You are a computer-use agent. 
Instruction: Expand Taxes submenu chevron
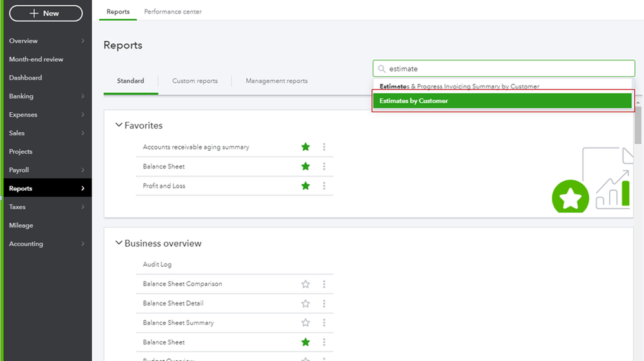pos(83,207)
